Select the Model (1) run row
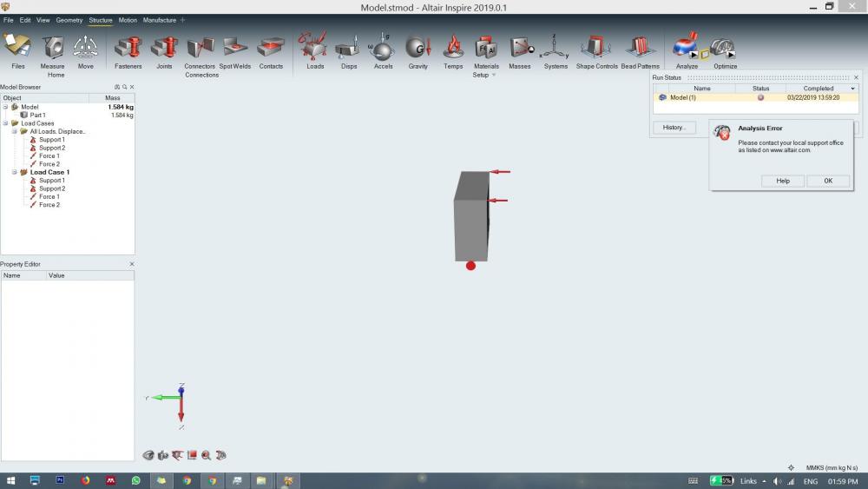868x489 pixels. pyautogui.click(x=756, y=97)
